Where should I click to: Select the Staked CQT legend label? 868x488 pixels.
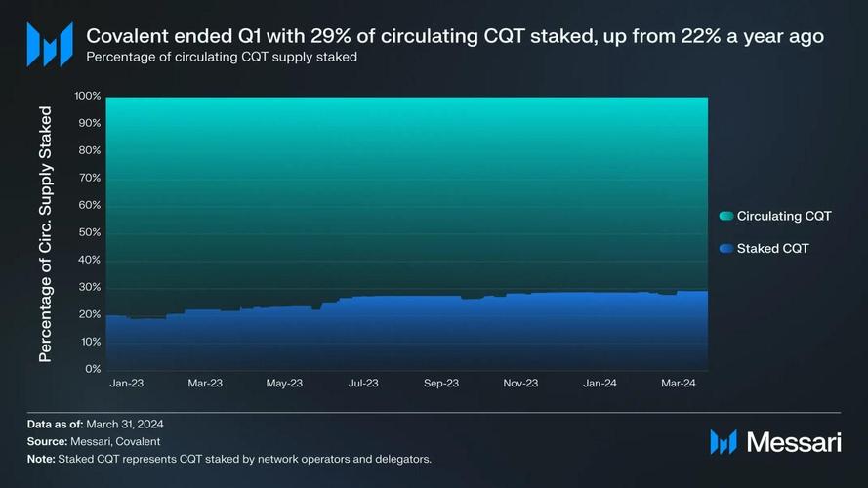[x=772, y=249]
